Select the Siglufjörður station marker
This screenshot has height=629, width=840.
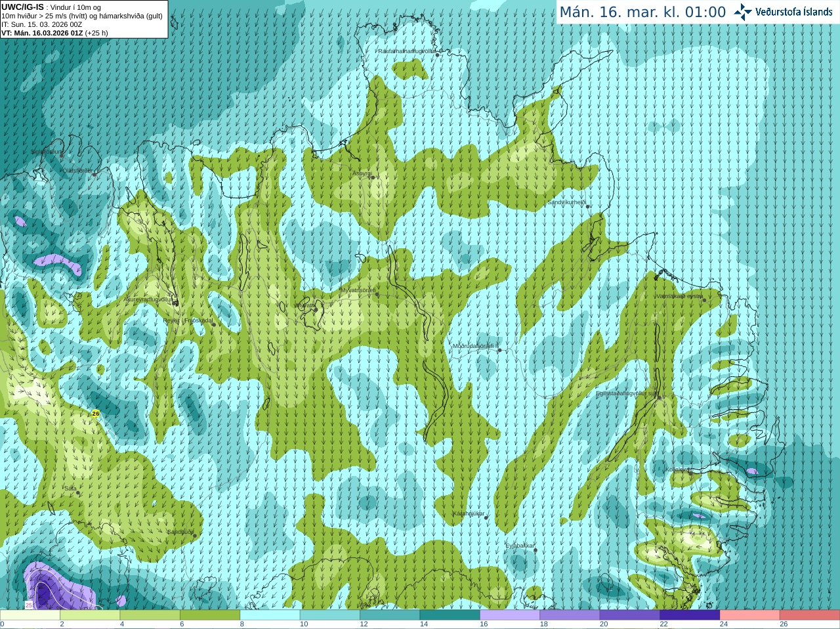tap(62, 155)
